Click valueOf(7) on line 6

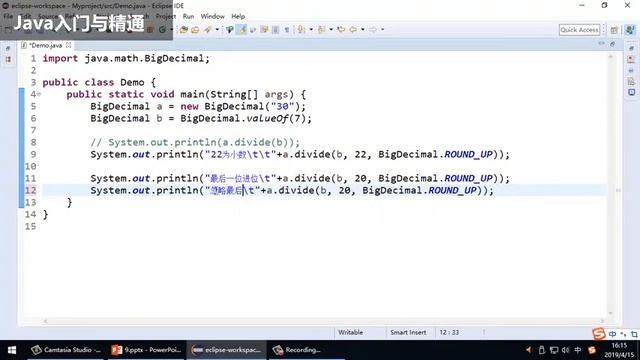pos(276,118)
